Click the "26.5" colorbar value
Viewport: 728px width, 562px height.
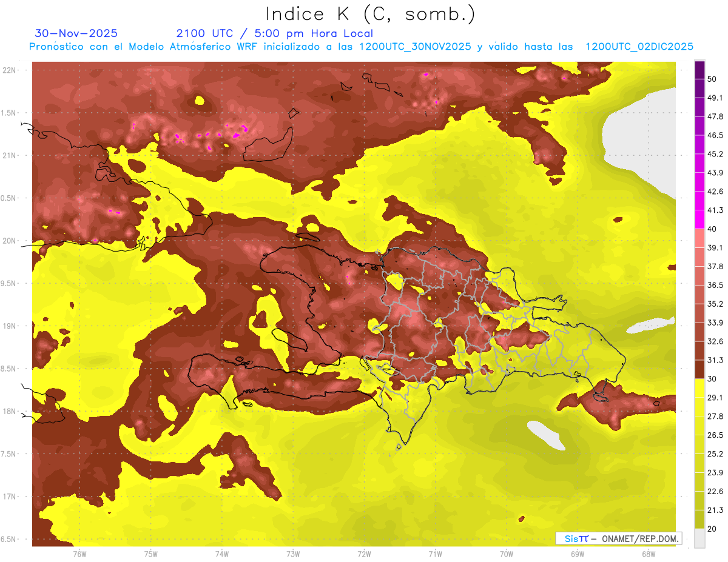pos(715,435)
